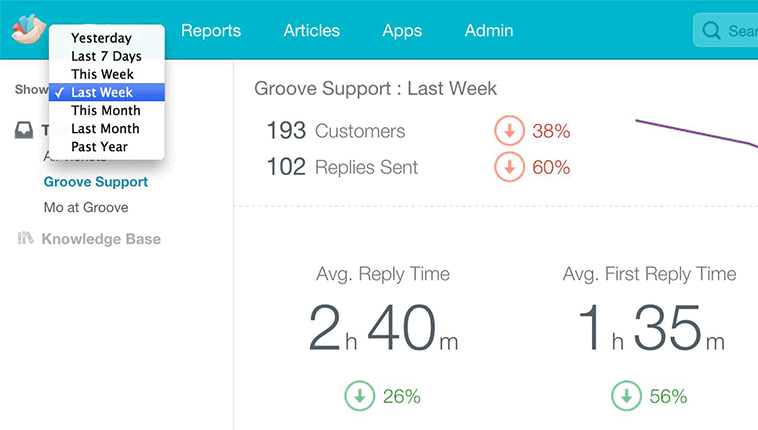Viewport: 758px width, 430px height.
Task: Click the Groove logo icon
Action: click(25, 29)
